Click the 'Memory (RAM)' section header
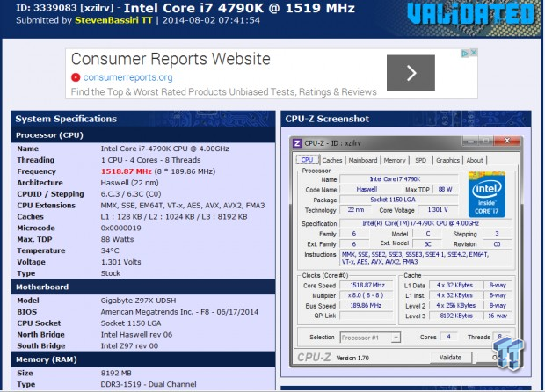Viewport: 545px width, 392px height. coord(143,359)
